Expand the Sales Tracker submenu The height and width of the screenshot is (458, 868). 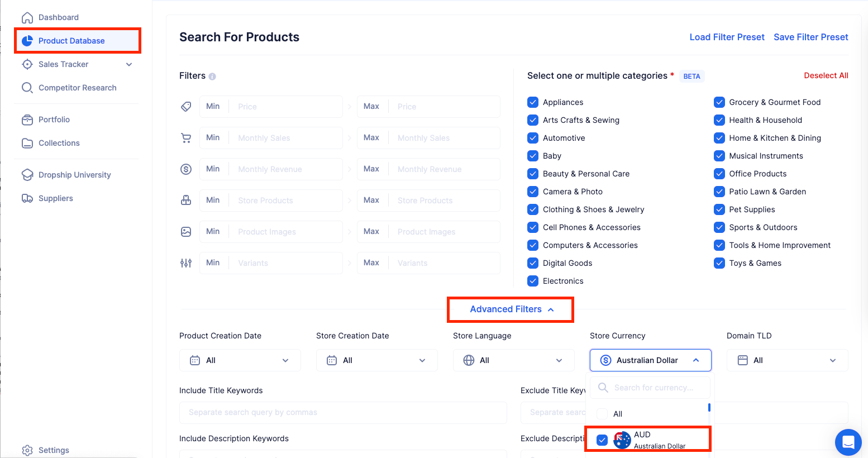coord(129,64)
